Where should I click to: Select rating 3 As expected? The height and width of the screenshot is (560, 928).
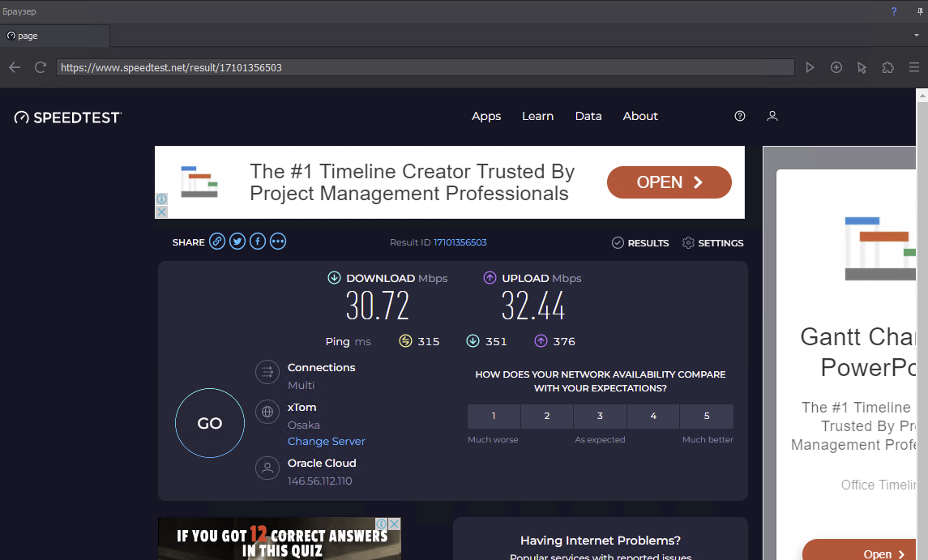(600, 416)
